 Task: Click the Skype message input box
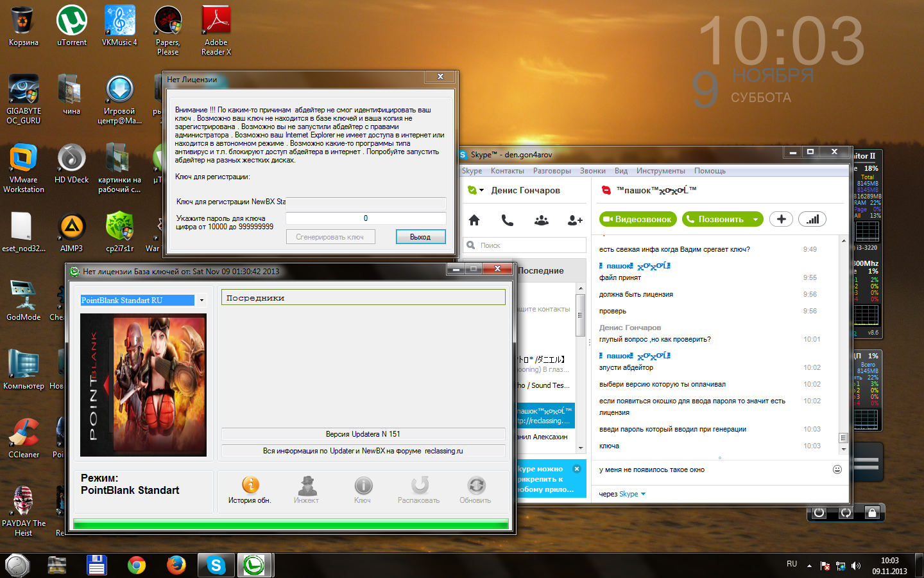pyautogui.click(x=714, y=470)
